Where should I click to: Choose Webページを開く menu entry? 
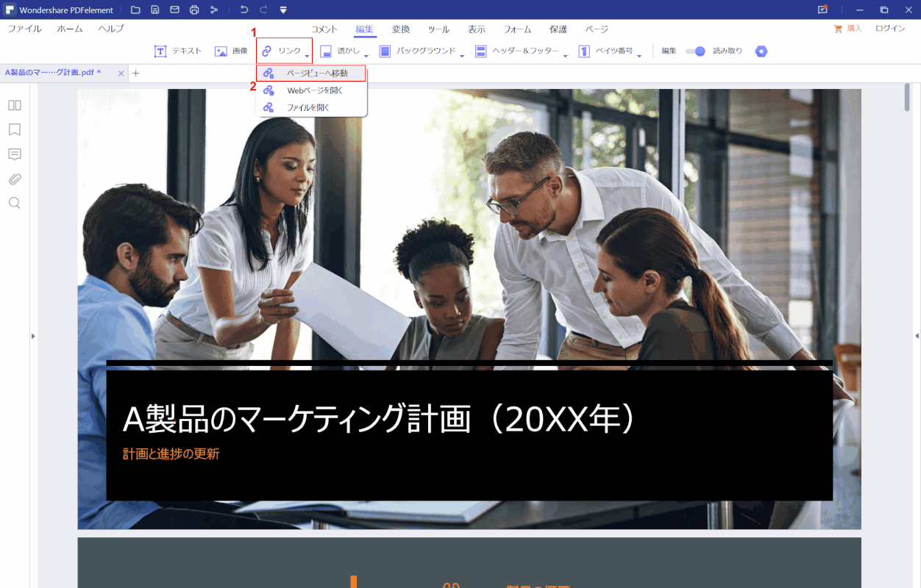315,90
